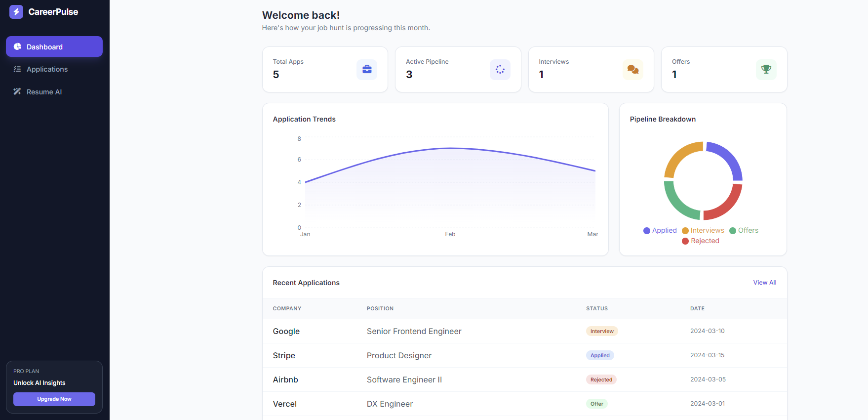Toggle the Offers legend item in chart

click(744, 230)
